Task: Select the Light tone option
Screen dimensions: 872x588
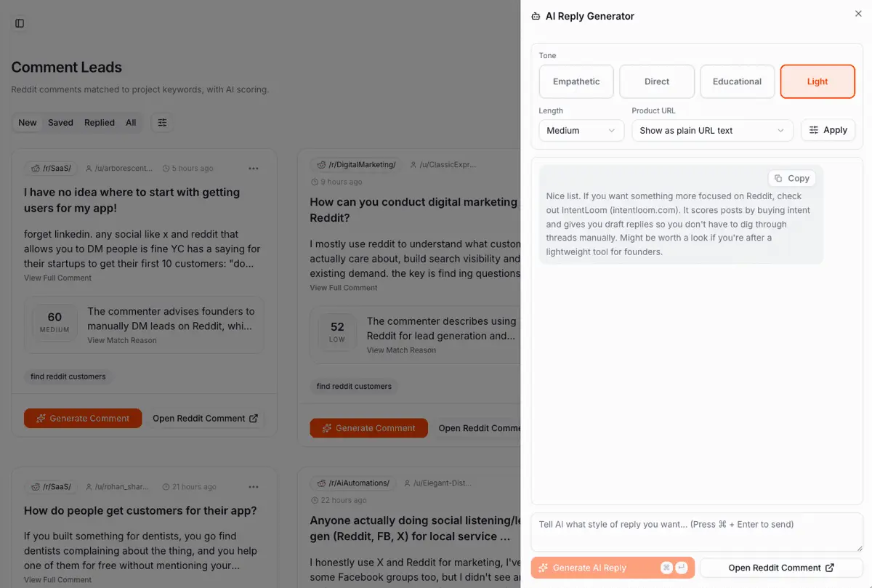Action: [817, 81]
